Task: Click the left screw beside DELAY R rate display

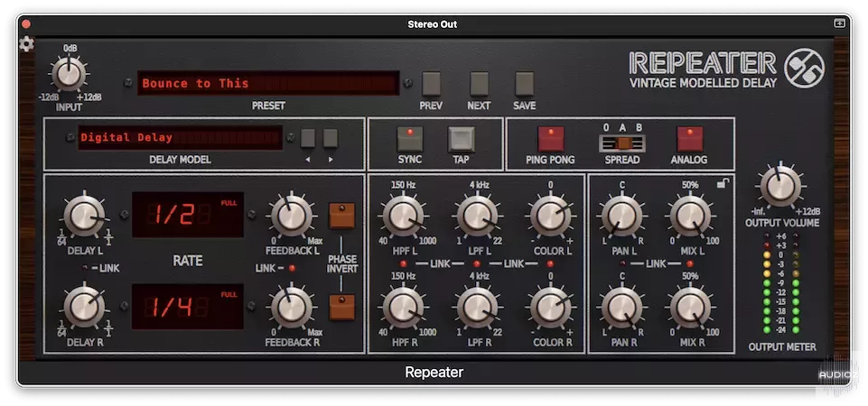Action: (x=124, y=306)
